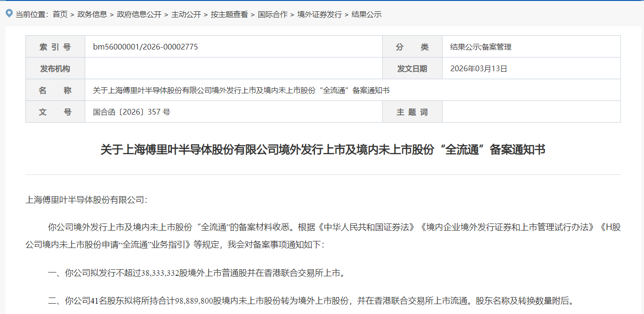Click item 二 about 98,889,800股

pos(311,300)
